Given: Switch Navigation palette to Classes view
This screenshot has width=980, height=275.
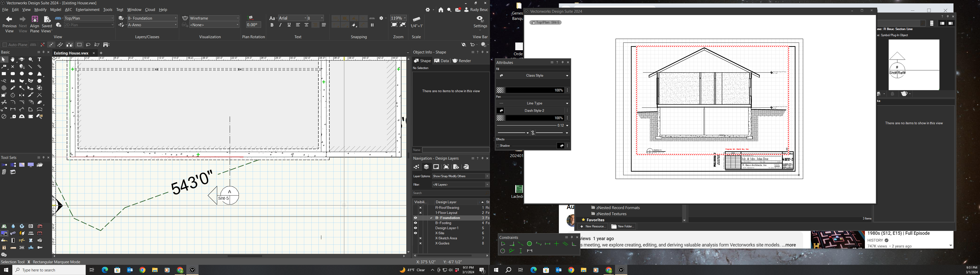Looking at the screenshot, I should [x=416, y=167].
